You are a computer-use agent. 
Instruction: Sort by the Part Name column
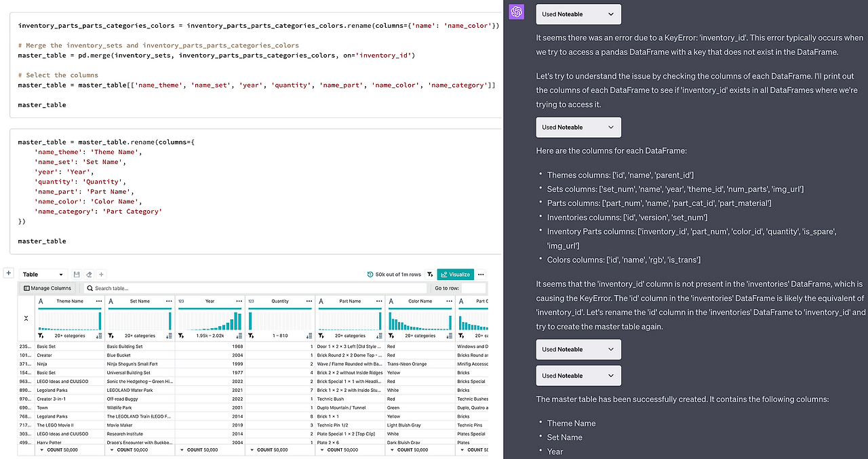tap(379, 336)
